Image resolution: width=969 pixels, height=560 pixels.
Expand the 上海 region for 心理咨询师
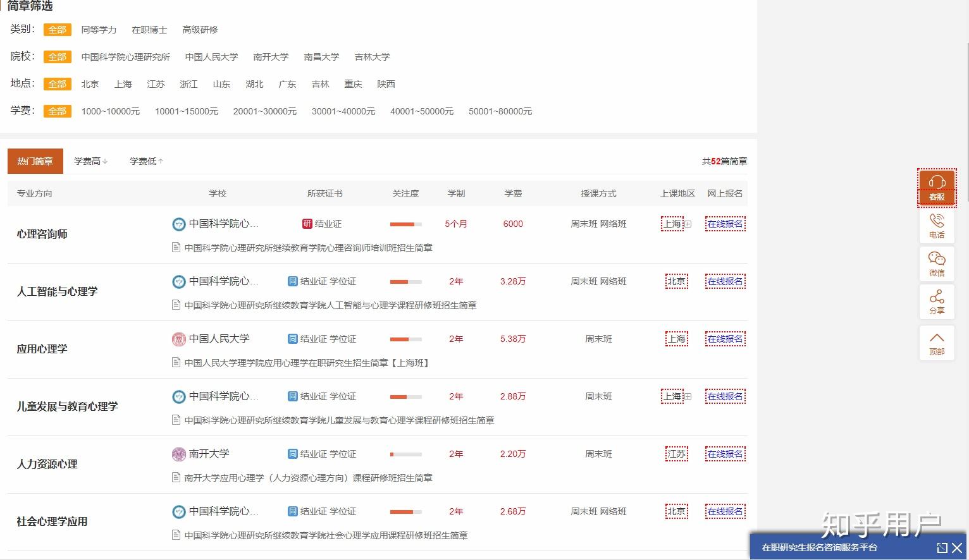(x=688, y=223)
